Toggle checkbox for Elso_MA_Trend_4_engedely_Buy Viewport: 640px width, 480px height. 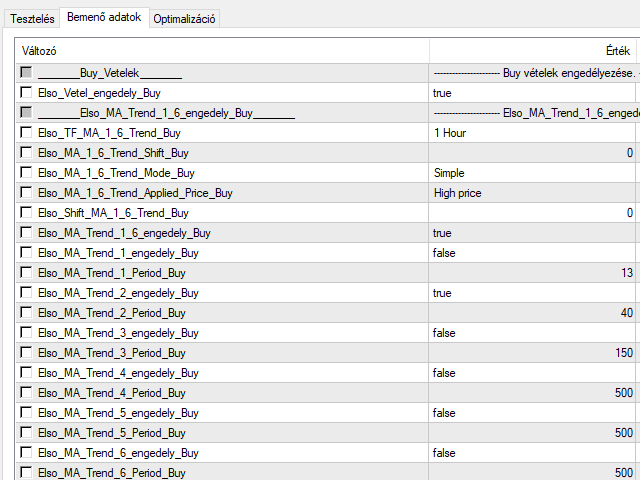pyautogui.click(x=26, y=373)
